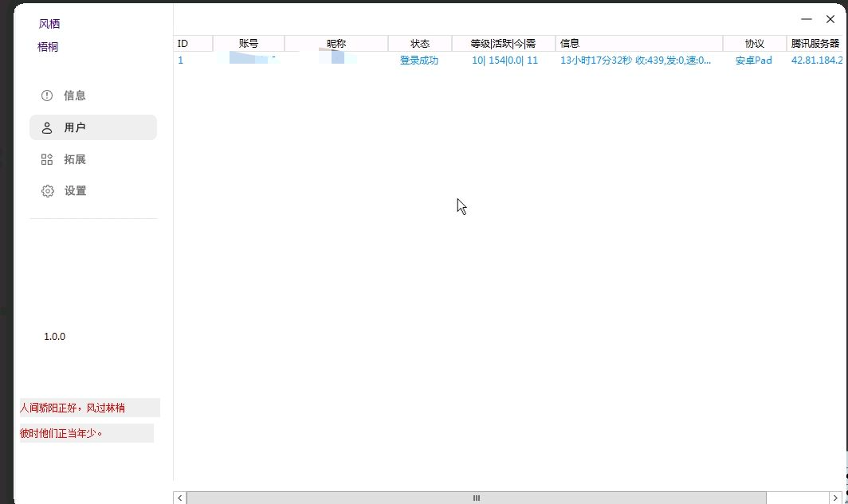The image size is (848, 504).
Task: Click the 昵称 column header
Action: [x=336, y=44]
